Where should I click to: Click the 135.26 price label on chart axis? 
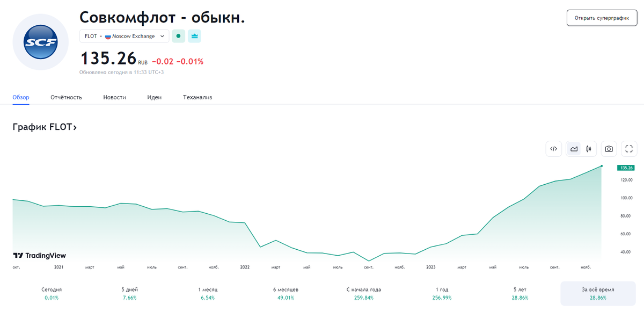[x=626, y=168]
